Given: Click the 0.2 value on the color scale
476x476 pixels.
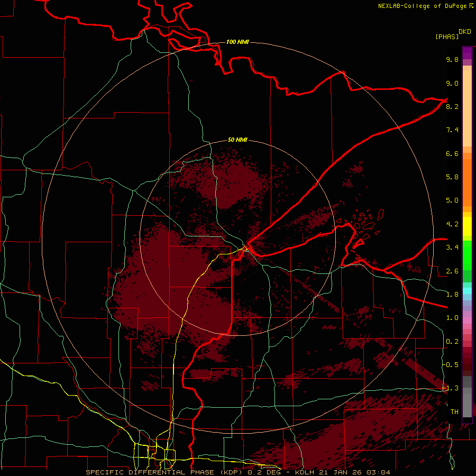Looking at the screenshot, I should tap(452, 342).
